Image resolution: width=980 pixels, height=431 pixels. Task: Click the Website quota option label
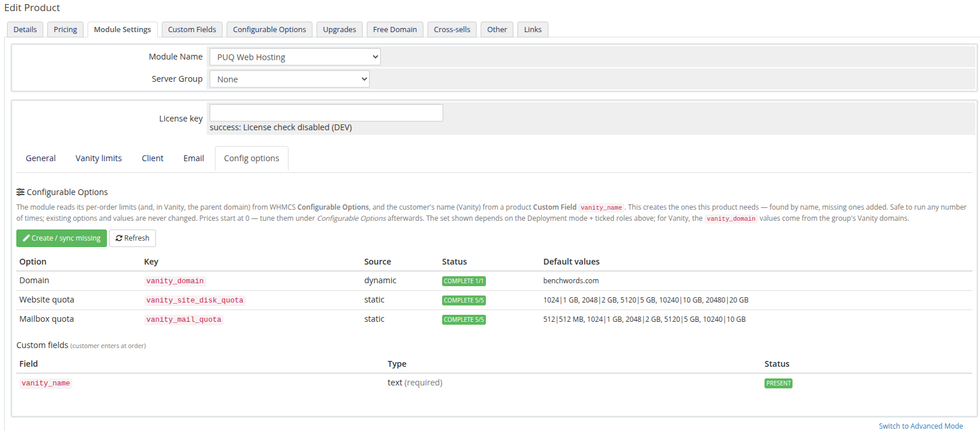tap(47, 300)
